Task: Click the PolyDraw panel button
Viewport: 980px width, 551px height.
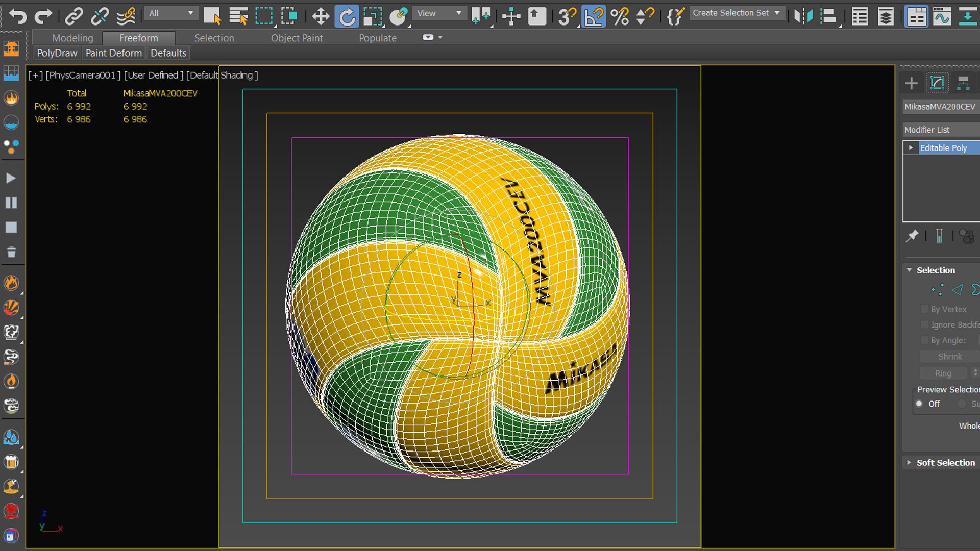Action: pyautogui.click(x=57, y=53)
